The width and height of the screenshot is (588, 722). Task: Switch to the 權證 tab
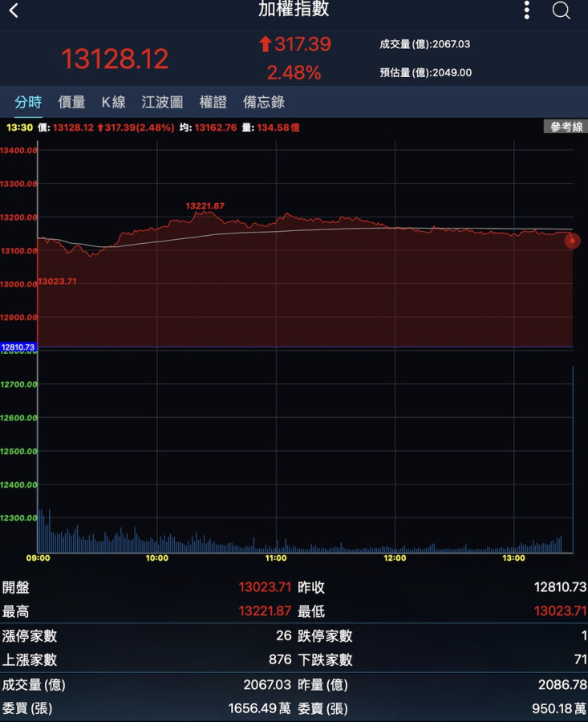coord(213,102)
